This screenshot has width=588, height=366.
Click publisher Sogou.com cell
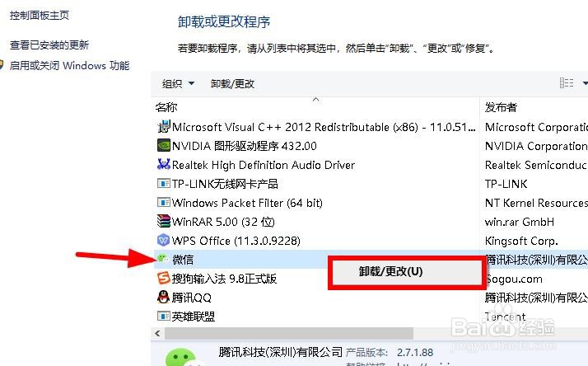514,279
